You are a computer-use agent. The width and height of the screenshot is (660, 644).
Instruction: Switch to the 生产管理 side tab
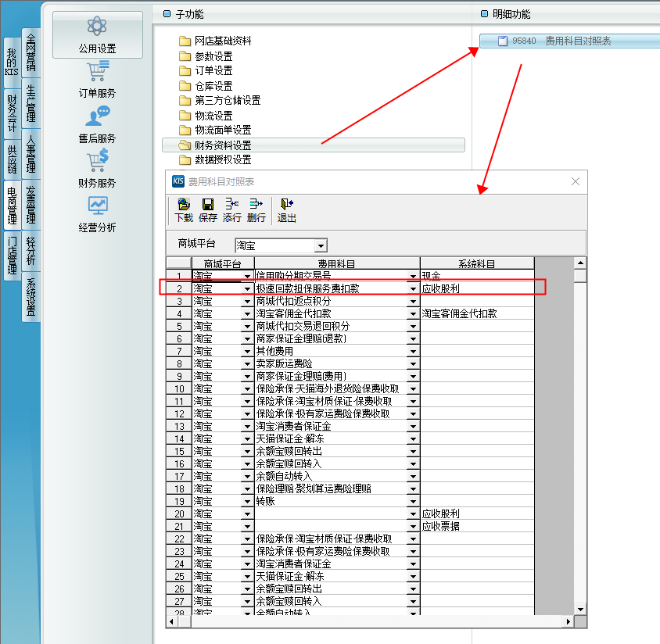(30, 103)
